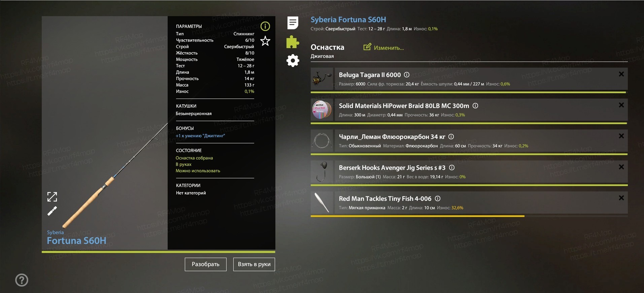Click Berserk Hooks Avenger Jig Series name
The height and width of the screenshot is (293, 644).
[392, 168]
